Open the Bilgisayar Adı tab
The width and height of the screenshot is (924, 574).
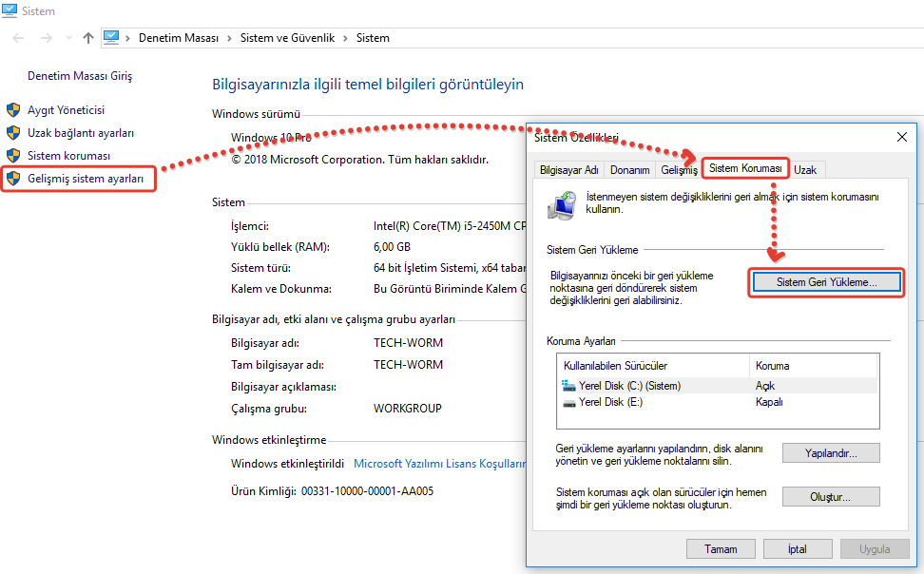point(568,170)
